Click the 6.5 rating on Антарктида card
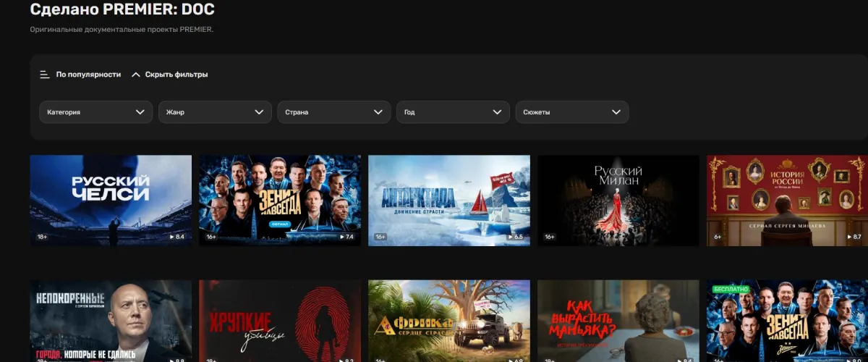This screenshot has width=868, height=362. pyautogui.click(x=516, y=237)
